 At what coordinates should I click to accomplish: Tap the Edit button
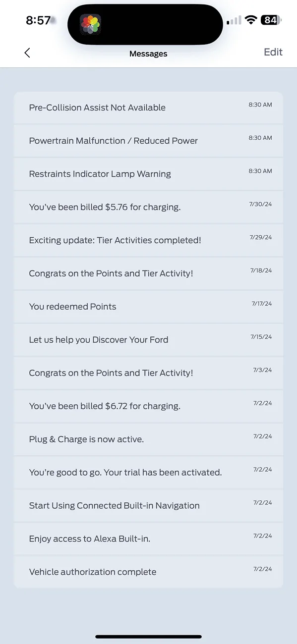point(273,52)
